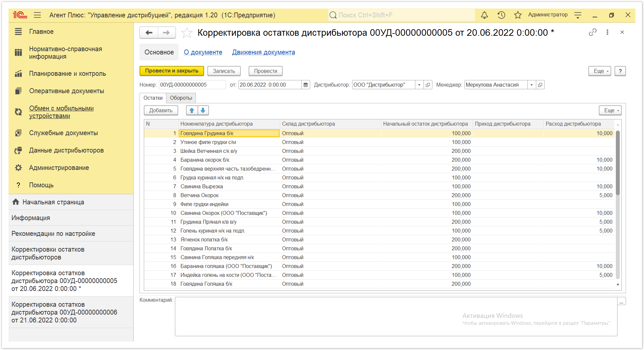Viewport: 644px width, 350px height.
Task: Go back with the left arrow
Action: click(x=149, y=32)
